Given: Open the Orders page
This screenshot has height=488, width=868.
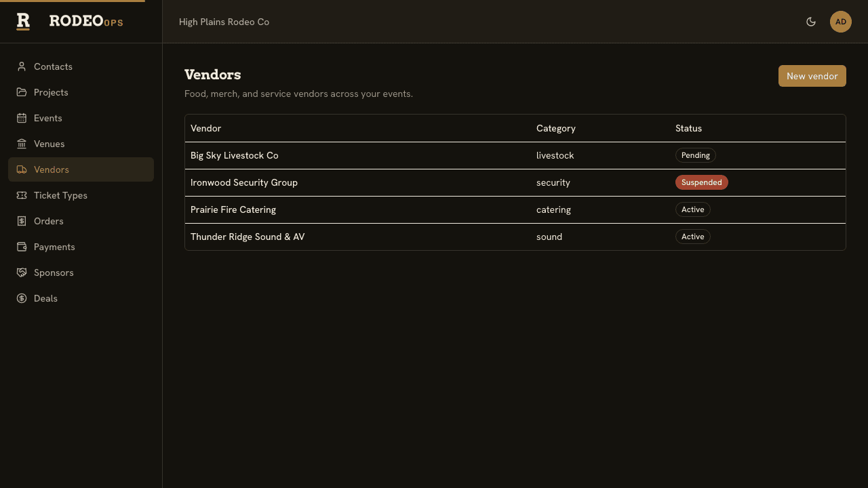Looking at the screenshot, I should pyautogui.click(x=81, y=221).
